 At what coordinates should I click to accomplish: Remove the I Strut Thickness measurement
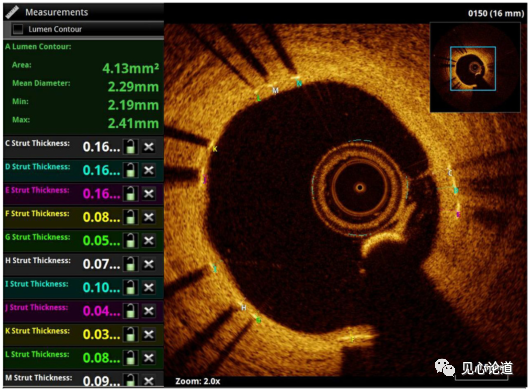coord(149,288)
